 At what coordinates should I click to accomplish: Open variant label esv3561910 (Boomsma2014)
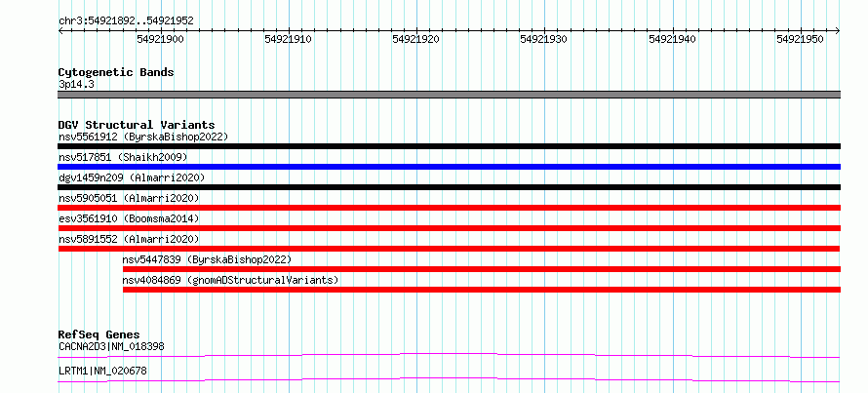[129, 218]
